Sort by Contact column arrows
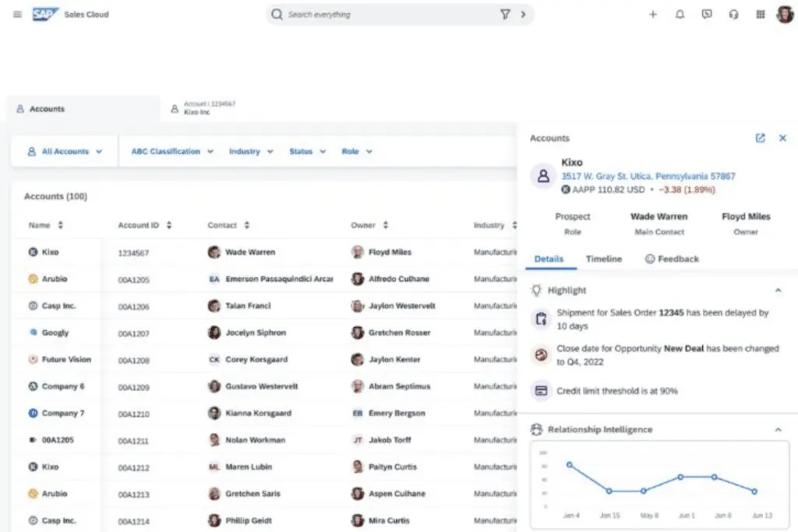This screenshot has width=798, height=532. tap(247, 225)
